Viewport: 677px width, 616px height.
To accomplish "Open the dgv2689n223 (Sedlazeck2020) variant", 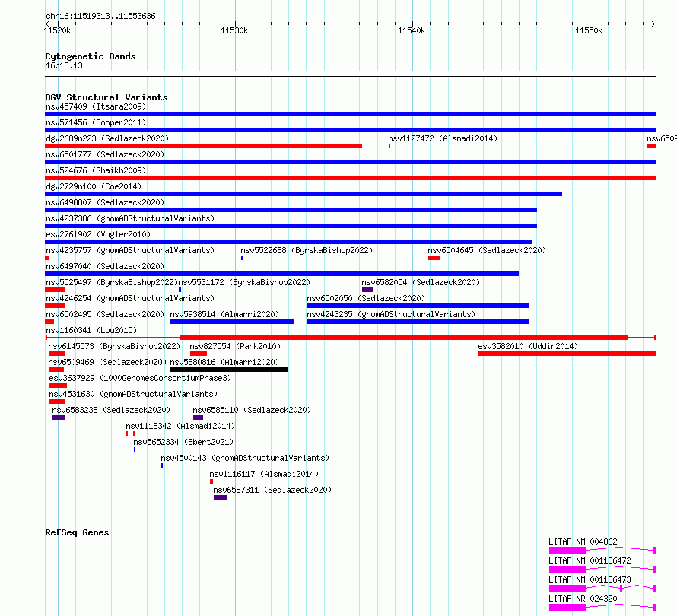I will coord(107,138).
